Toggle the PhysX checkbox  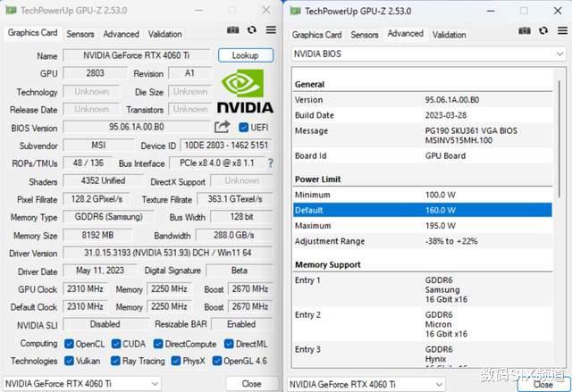(x=175, y=361)
